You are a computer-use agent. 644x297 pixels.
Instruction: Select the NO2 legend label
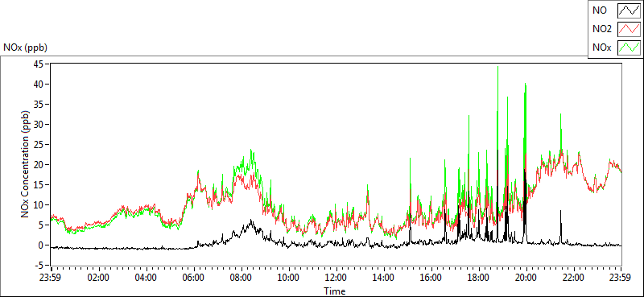(601, 30)
